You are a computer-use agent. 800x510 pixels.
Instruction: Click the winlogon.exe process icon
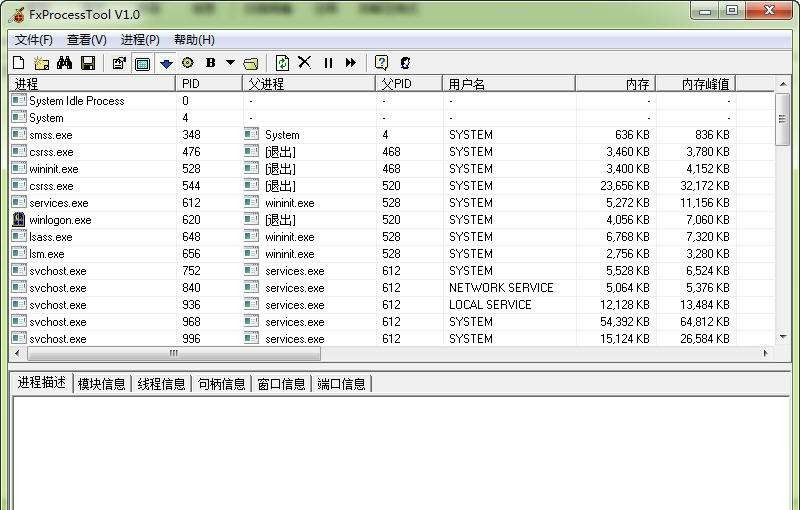[x=19, y=220]
